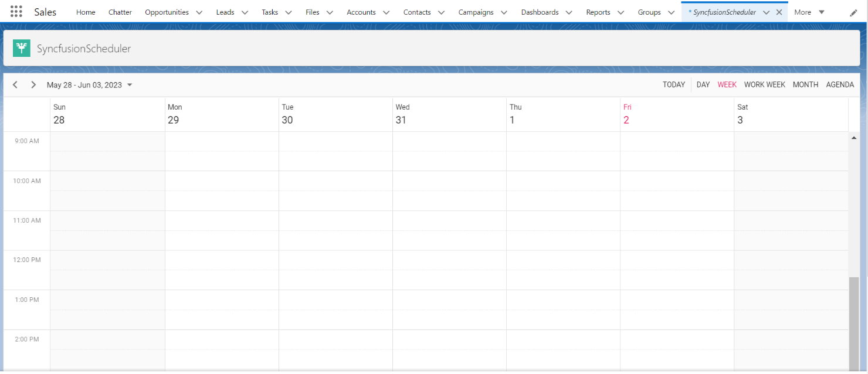Viewport: 868px width, 374px height.
Task: Expand the Dashboards tab chevron
Action: pos(569,12)
